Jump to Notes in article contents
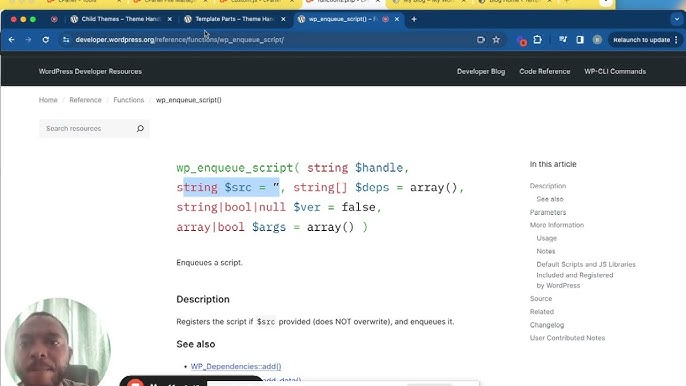This screenshot has width=686, height=386. pyautogui.click(x=546, y=251)
